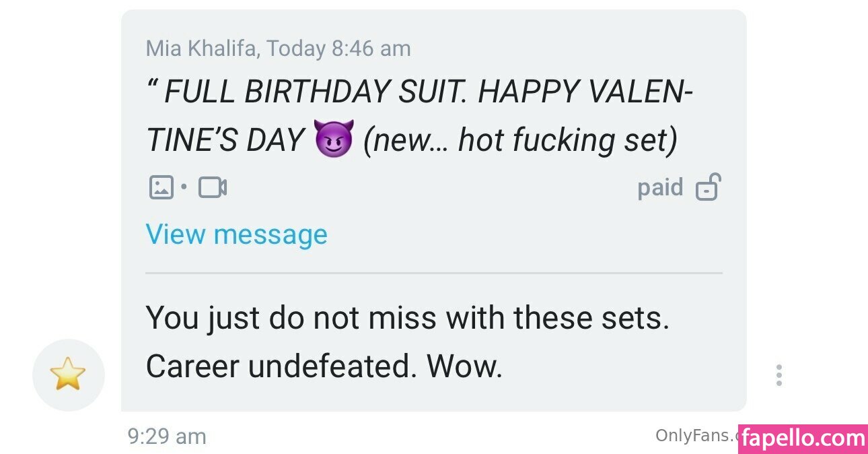Click the video camera attachment icon
Screen dimensions: 868x454
coord(213,187)
